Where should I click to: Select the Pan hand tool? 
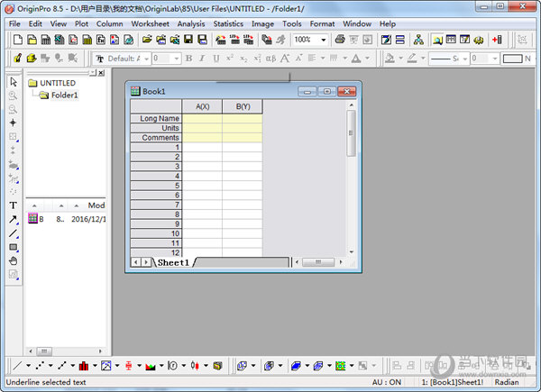(14, 261)
